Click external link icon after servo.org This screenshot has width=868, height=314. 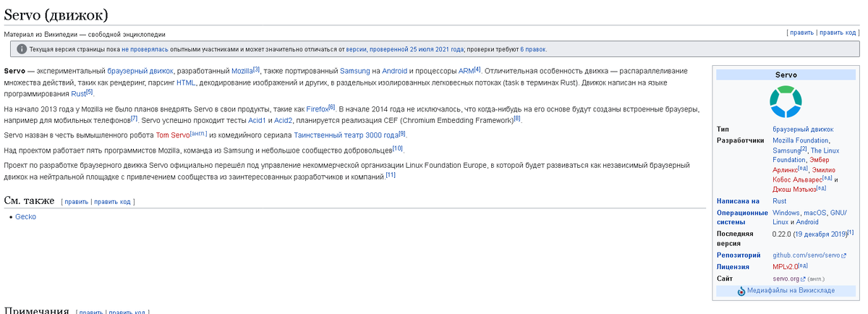coord(803,279)
